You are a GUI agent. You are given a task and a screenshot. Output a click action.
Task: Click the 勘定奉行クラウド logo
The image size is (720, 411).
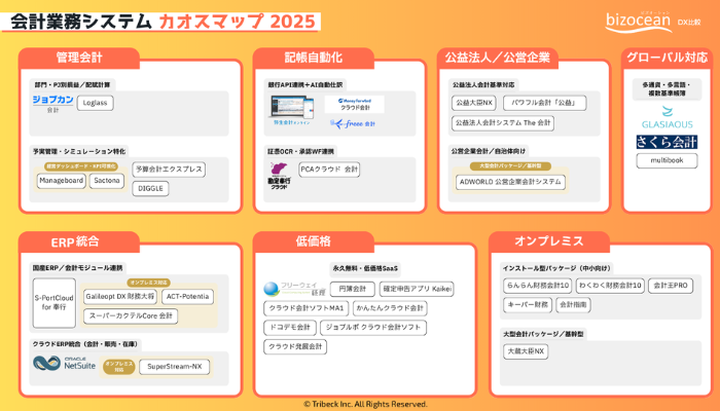(279, 176)
